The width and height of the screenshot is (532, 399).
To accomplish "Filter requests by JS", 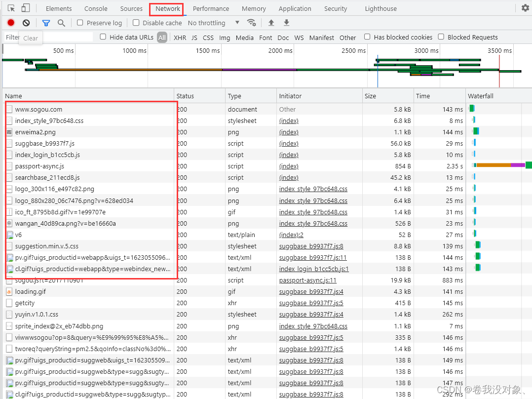I will (x=194, y=38).
